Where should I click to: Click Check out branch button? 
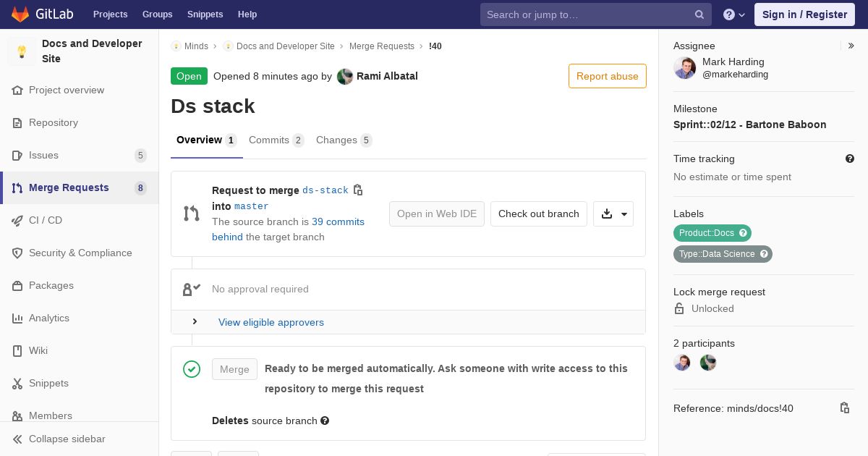coord(539,214)
